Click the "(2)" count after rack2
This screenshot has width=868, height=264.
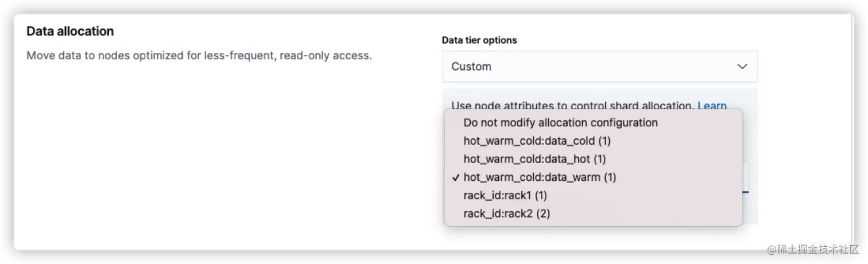point(543,214)
